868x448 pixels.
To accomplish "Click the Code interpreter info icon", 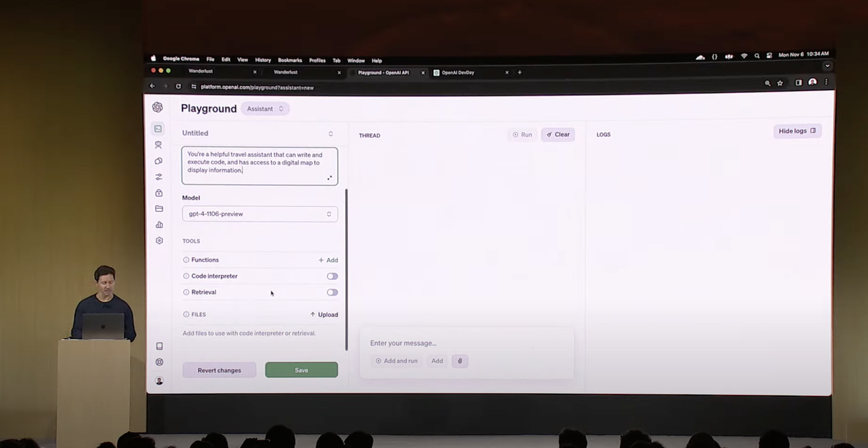I will pos(186,276).
